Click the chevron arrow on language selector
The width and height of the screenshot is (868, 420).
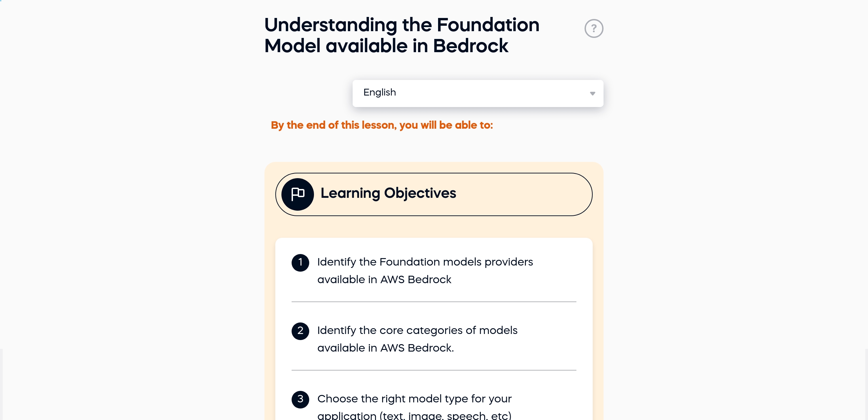(592, 94)
